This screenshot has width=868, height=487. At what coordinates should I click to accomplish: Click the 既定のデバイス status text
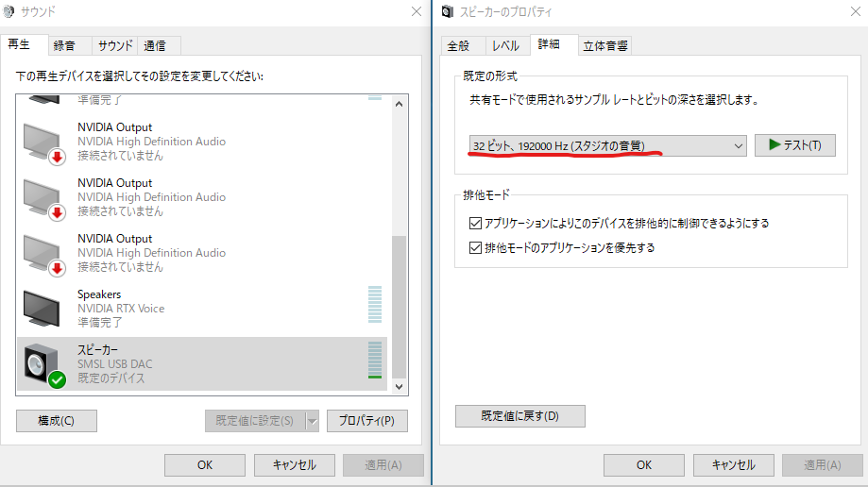111,378
